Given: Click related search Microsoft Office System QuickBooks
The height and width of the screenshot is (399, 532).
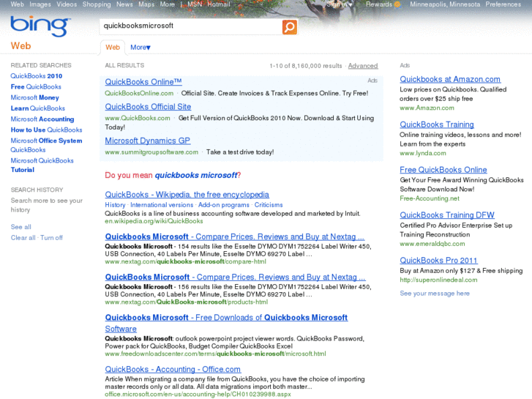Looking at the screenshot, I should click(x=47, y=146).
